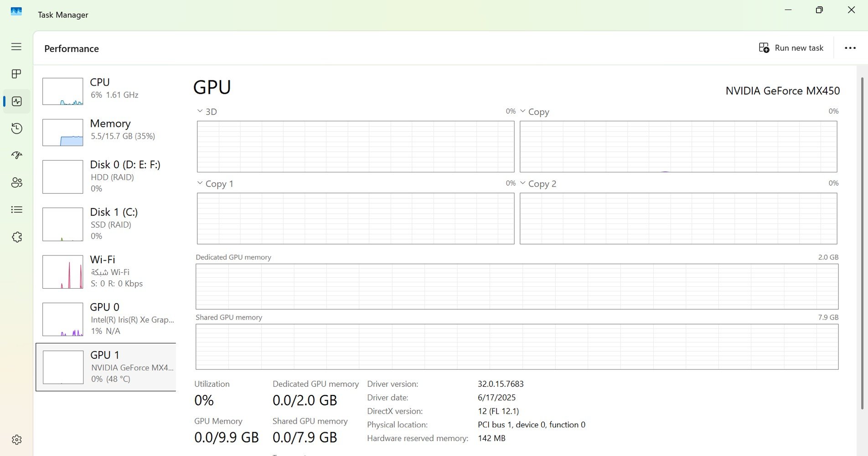Click the Wi-Fi mini graph thumbnail
868x456 pixels.
pyautogui.click(x=63, y=272)
